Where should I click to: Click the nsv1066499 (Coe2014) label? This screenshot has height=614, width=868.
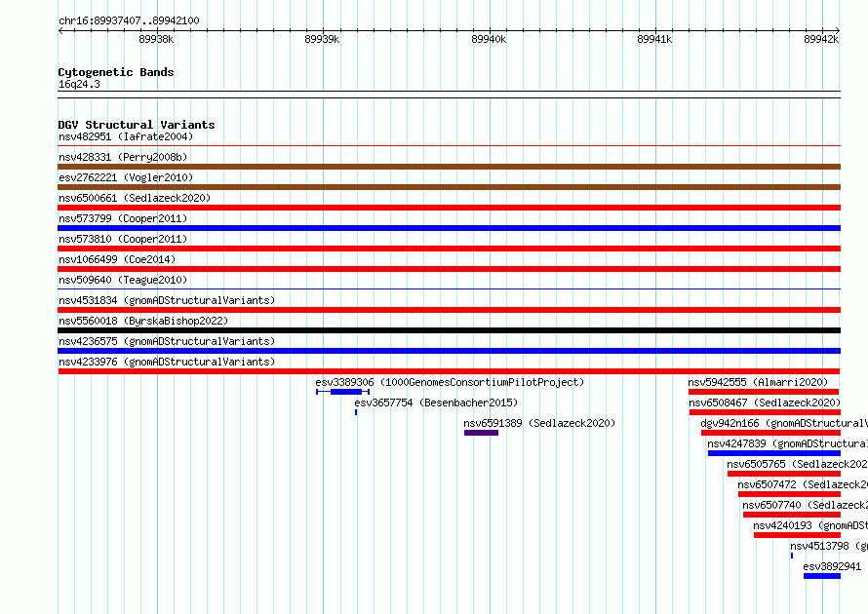(x=117, y=259)
